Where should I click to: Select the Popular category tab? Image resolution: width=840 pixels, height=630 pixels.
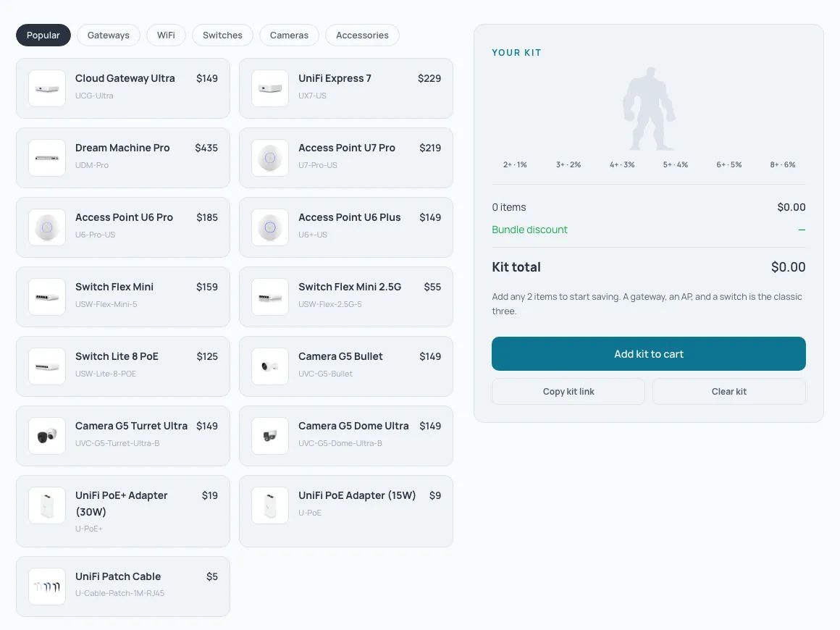pyautogui.click(x=43, y=35)
